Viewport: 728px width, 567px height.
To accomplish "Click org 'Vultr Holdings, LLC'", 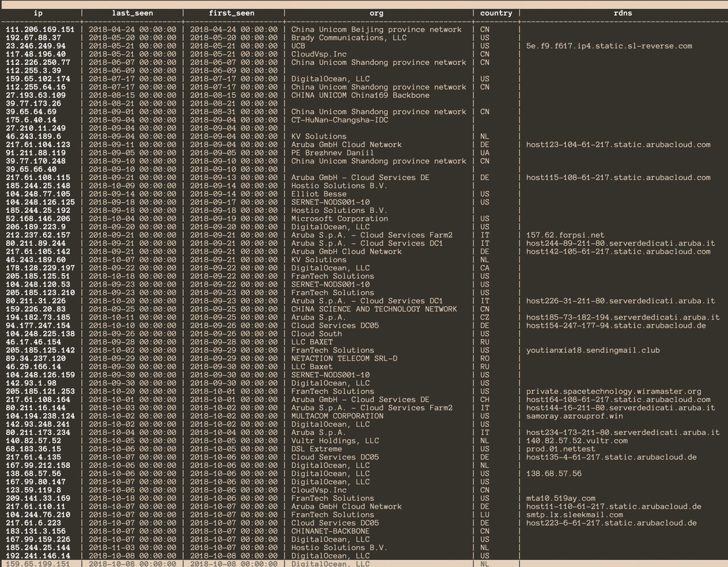I will 335,441.
